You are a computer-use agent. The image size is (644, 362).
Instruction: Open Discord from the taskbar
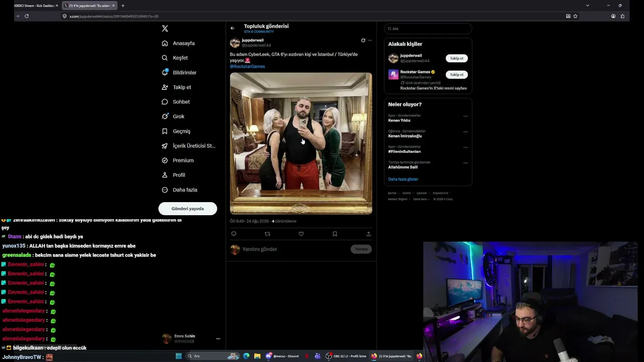coord(283,356)
